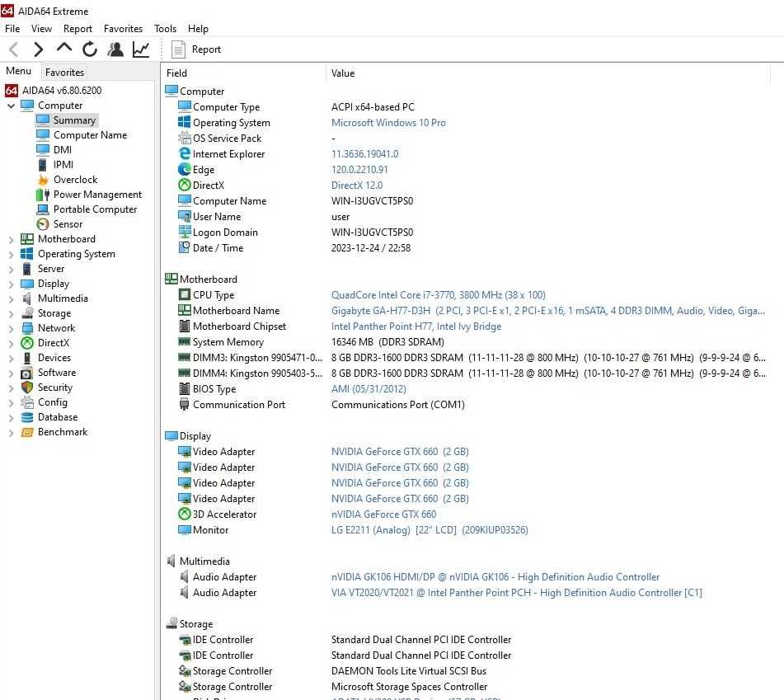784x700 pixels.
Task: Select the Portable Computer laptop icon
Action: 43,209
